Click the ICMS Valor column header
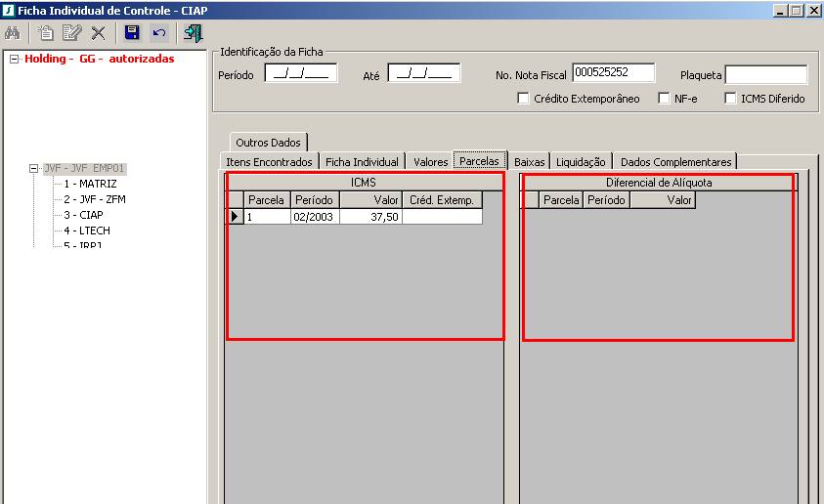Viewport: 824px width, 504px height. point(371,200)
